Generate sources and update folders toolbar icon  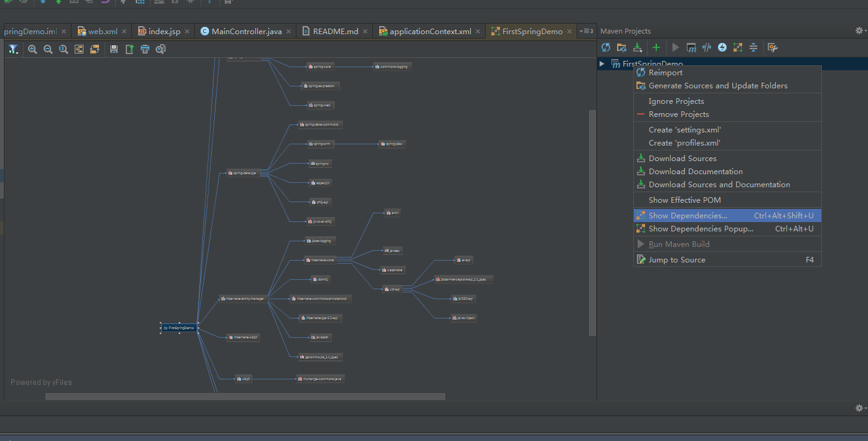621,47
